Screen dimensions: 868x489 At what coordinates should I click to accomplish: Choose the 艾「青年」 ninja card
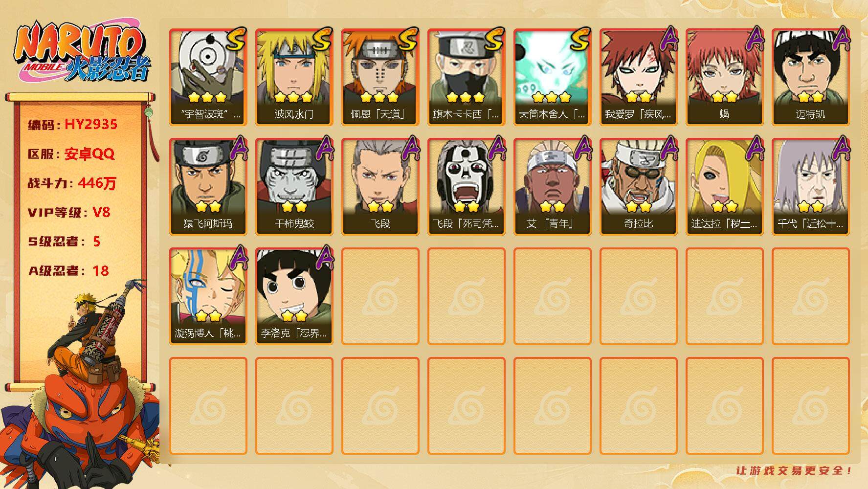552,187
